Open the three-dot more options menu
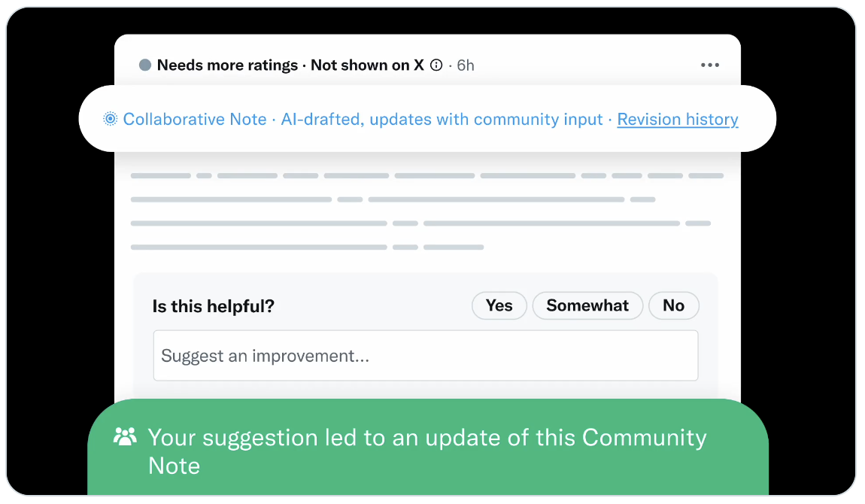 pos(709,65)
